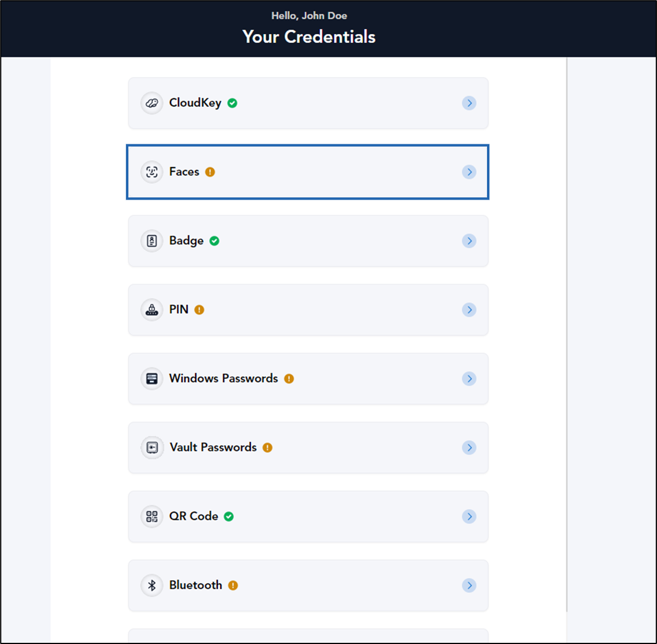The height and width of the screenshot is (644, 657).
Task: Expand Faces row using chevron arrow
Action: click(x=469, y=172)
